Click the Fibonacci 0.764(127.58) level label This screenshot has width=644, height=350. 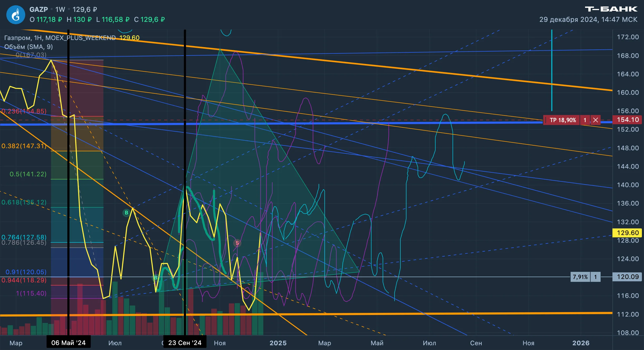coord(24,237)
